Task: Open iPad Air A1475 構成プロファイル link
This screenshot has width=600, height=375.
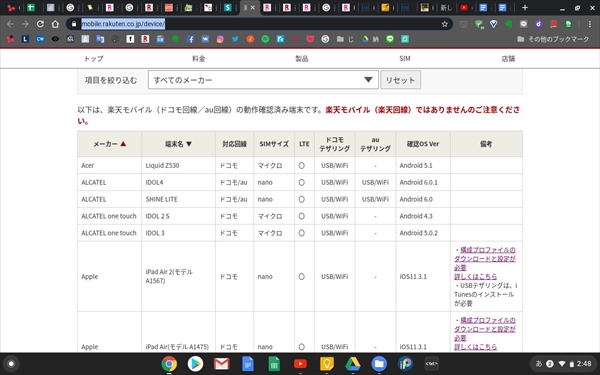Action: coord(485,329)
